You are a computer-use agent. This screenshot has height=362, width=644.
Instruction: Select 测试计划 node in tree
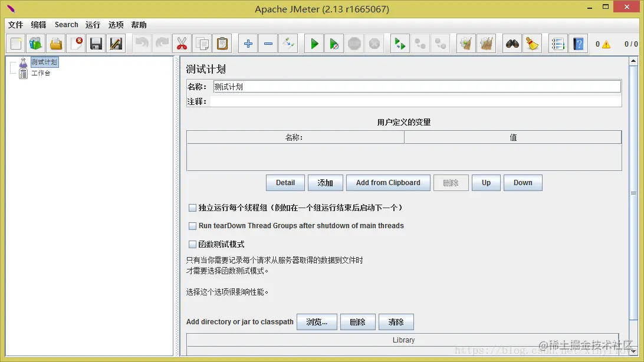(44, 62)
